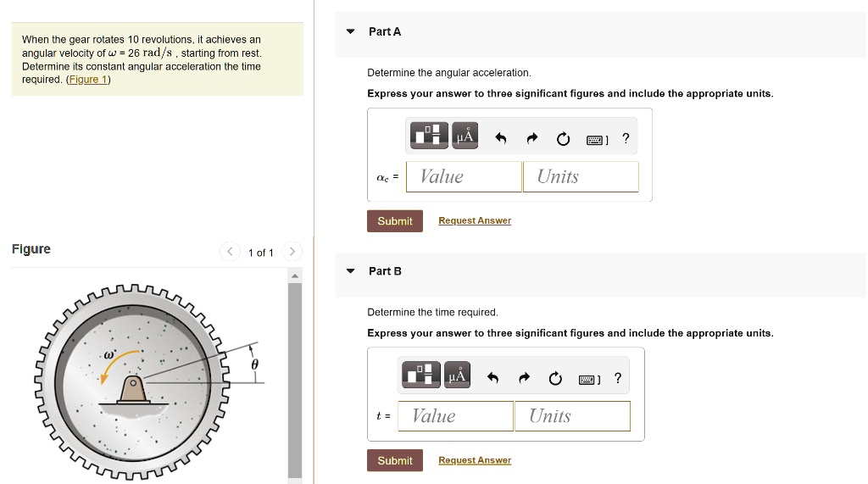The image size is (868, 484).
Task: Reset the Part A answer field
Action: tap(563, 138)
